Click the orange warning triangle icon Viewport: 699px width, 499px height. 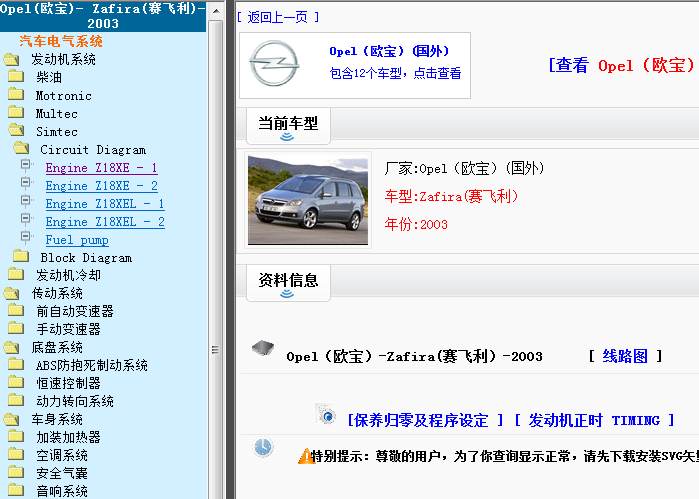(306, 456)
